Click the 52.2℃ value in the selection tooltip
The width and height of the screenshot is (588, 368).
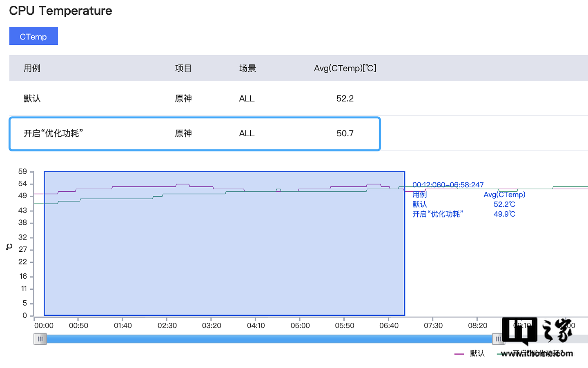(x=504, y=204)
